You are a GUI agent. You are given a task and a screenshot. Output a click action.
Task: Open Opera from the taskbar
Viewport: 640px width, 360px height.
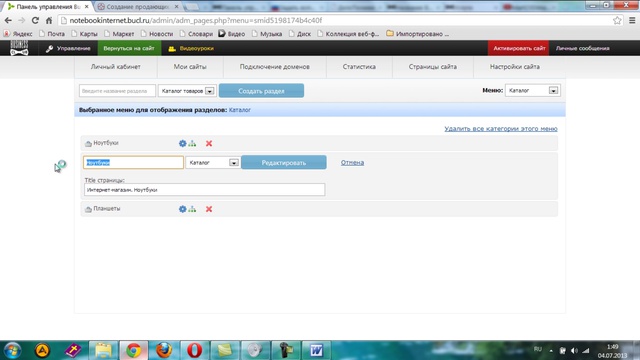194,351
